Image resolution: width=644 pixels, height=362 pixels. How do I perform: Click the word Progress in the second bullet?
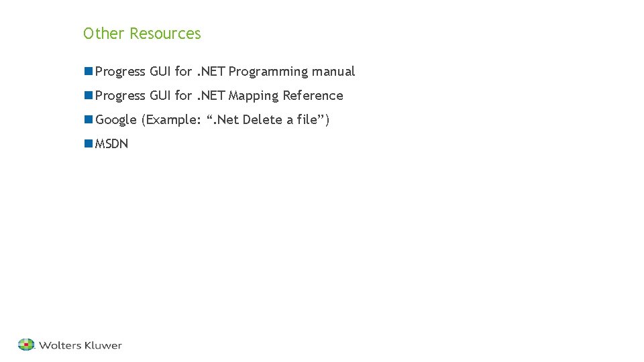pos(120,96)
